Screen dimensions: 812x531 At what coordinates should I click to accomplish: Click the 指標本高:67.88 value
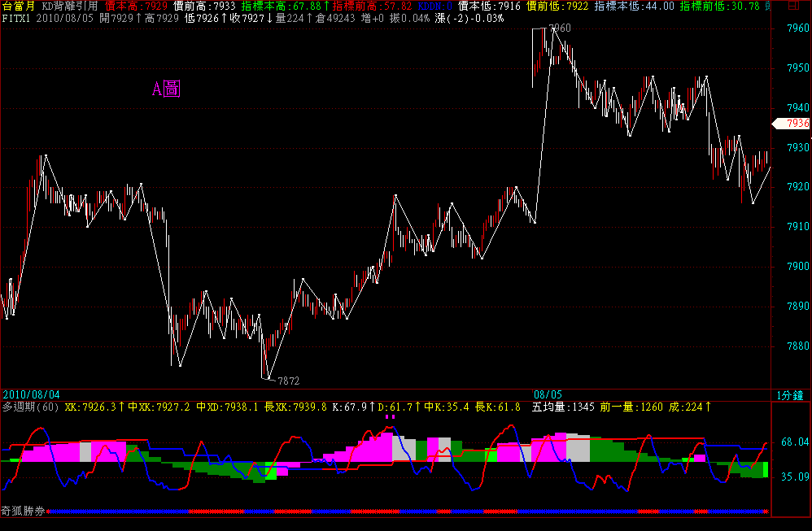(x=282, y=7)
